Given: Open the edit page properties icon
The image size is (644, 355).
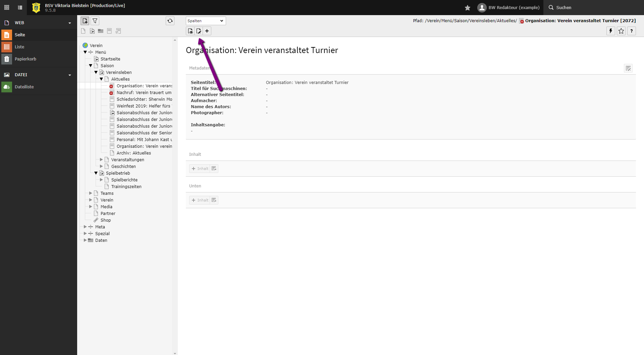Looking at the screenshot, I should pyautogui.click(x=199, y=31).
